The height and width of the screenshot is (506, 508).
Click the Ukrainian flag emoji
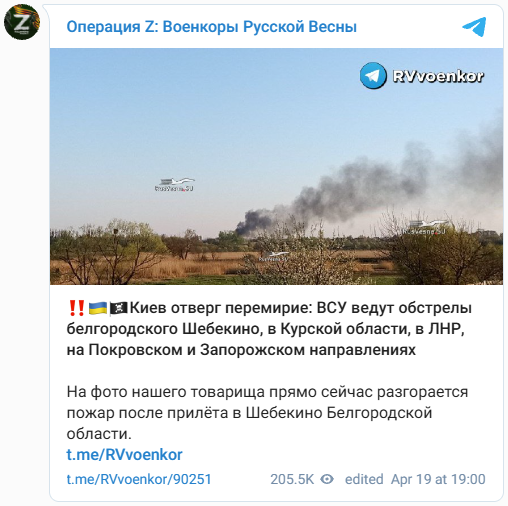pos(98,308)
